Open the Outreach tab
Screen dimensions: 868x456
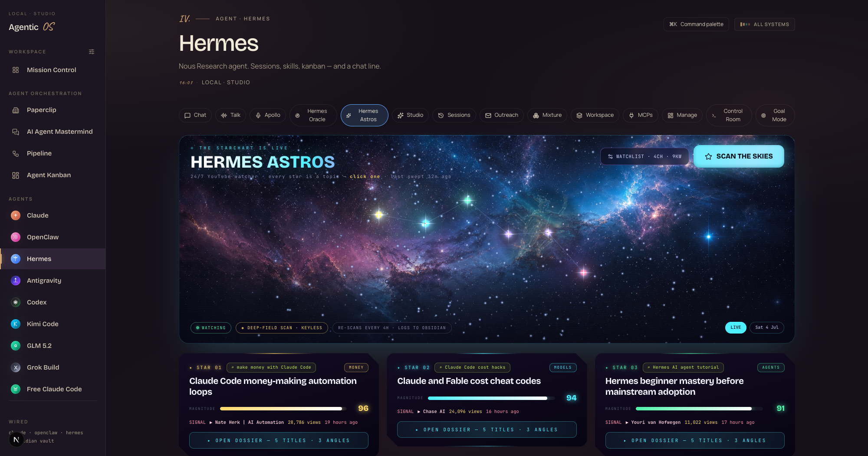pyautogui.click(x=501, y=115)
